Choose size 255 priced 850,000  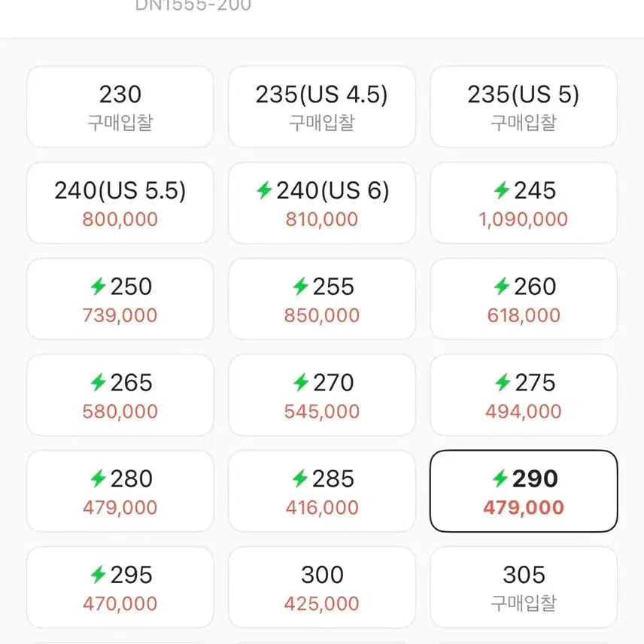(321, 299)
